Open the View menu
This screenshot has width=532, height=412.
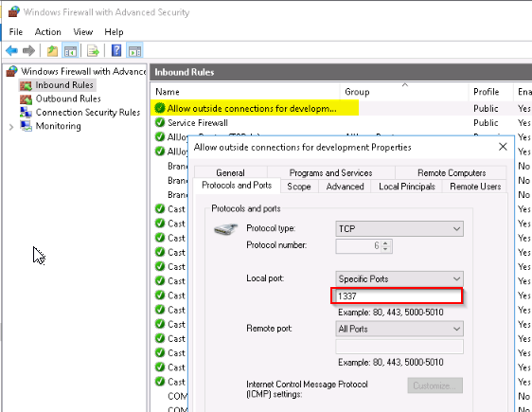point(83,32)
